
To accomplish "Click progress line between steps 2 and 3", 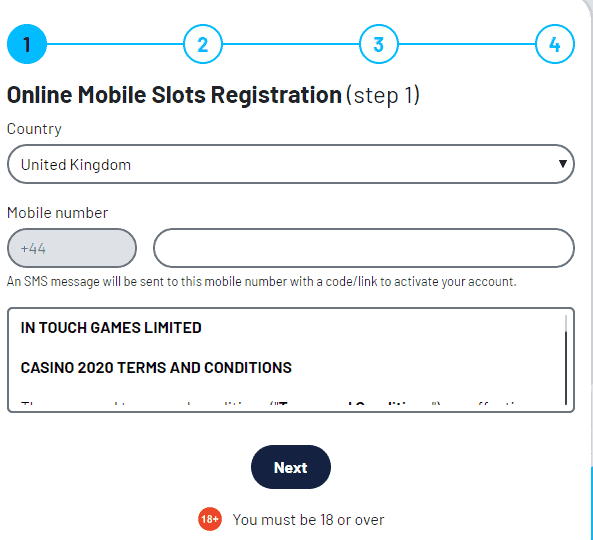I will [291, 44].
